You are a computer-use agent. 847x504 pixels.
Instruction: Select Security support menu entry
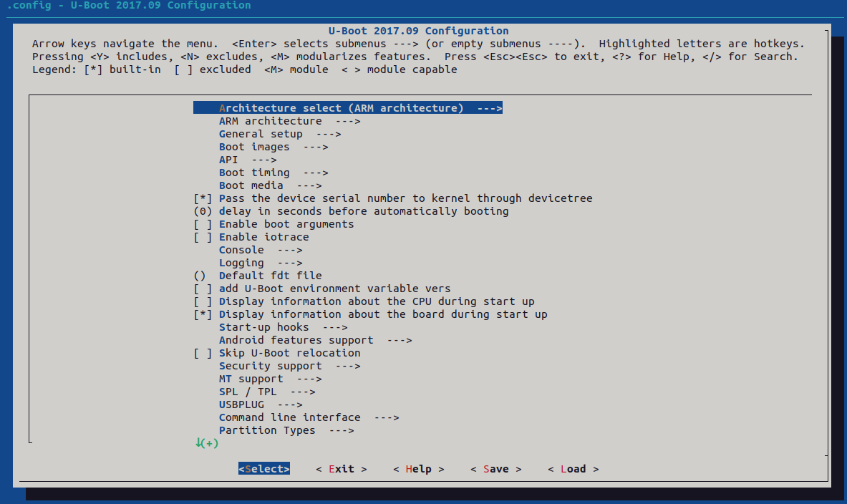[289, 367]
